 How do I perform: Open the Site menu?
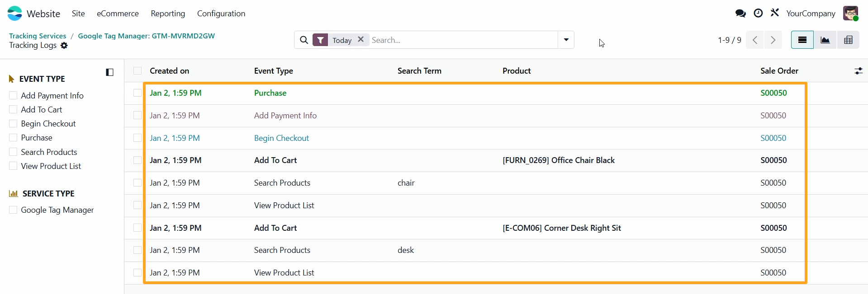[x=78, y=14]
